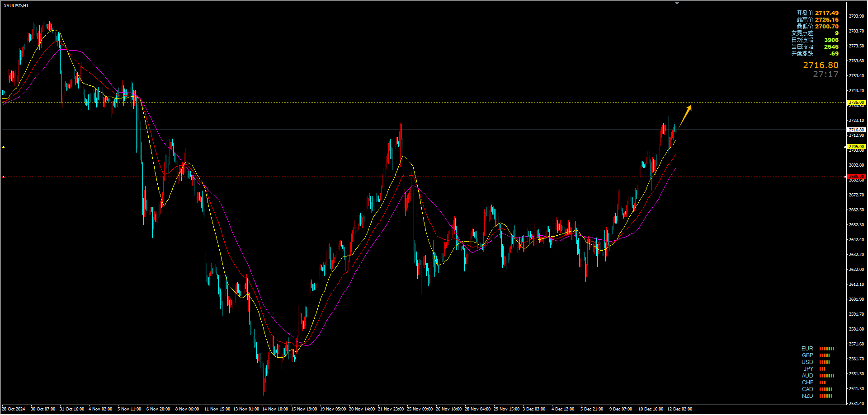
Task: Click the JPY currency label
Action: click(808, 369)
